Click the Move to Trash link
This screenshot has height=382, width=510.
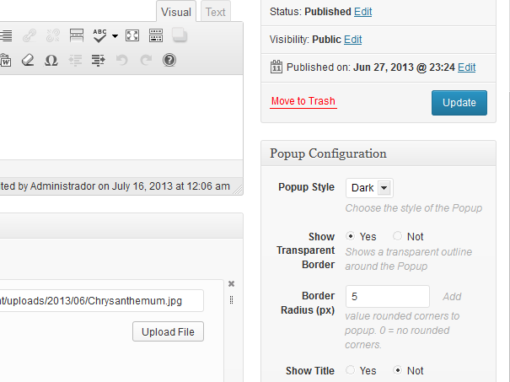point(303,101)
